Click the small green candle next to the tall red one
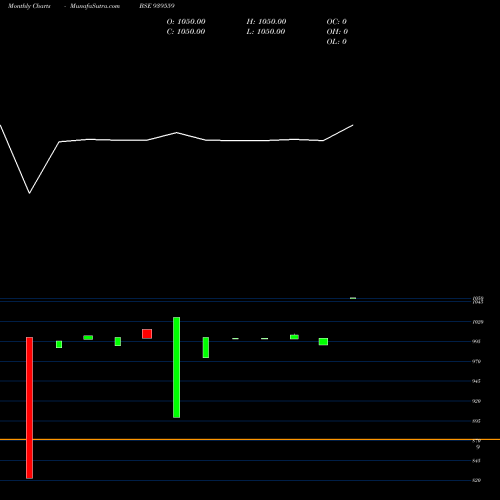The width and height of the screenshot is (500, 500). point(59,344)
